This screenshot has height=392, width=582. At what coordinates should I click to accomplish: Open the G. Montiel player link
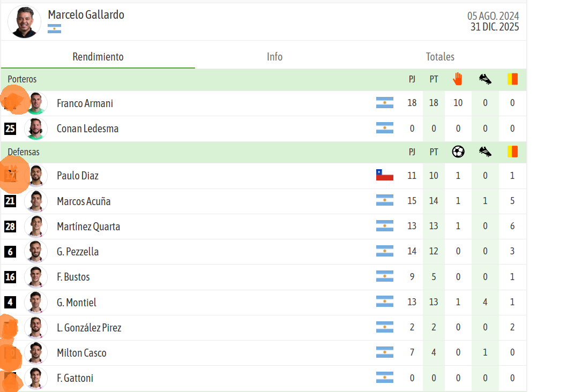(77, 303)
